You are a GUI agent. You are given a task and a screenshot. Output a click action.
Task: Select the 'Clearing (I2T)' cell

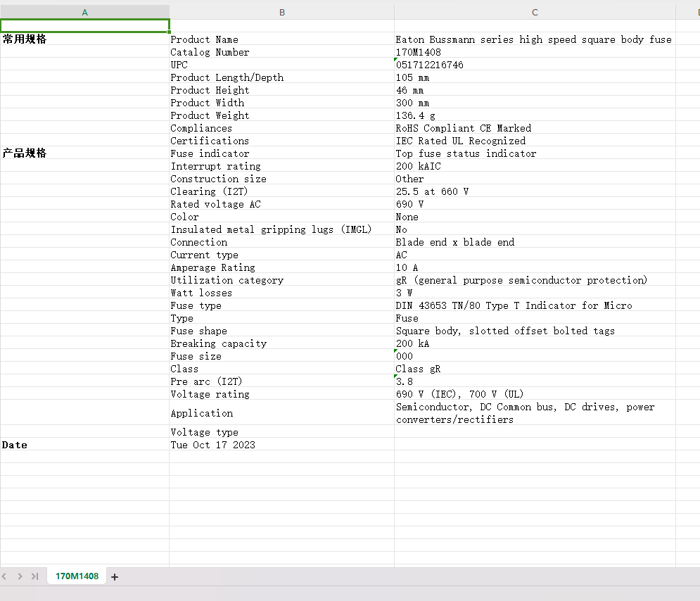281,191
